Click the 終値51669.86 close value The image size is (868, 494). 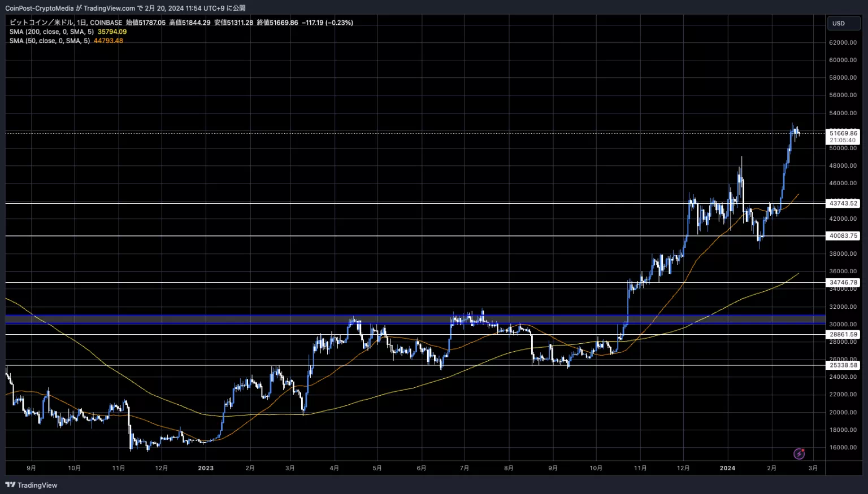[x=277, y=23]
